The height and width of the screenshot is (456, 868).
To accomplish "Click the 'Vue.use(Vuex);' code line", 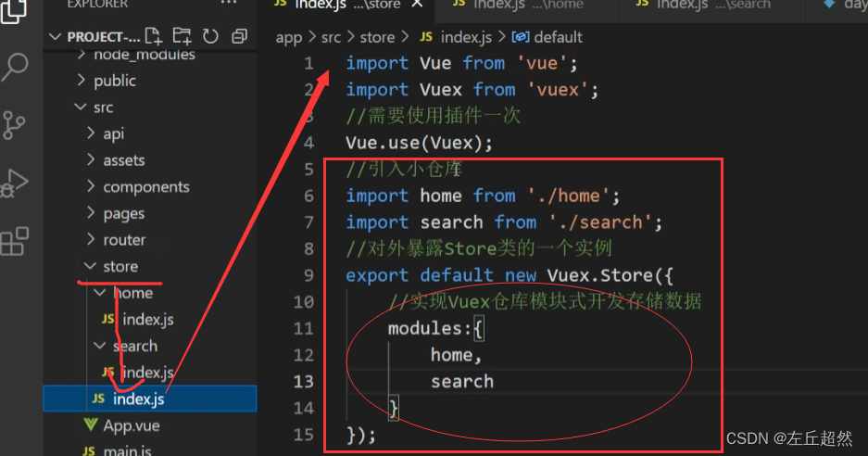I will 419,143.
